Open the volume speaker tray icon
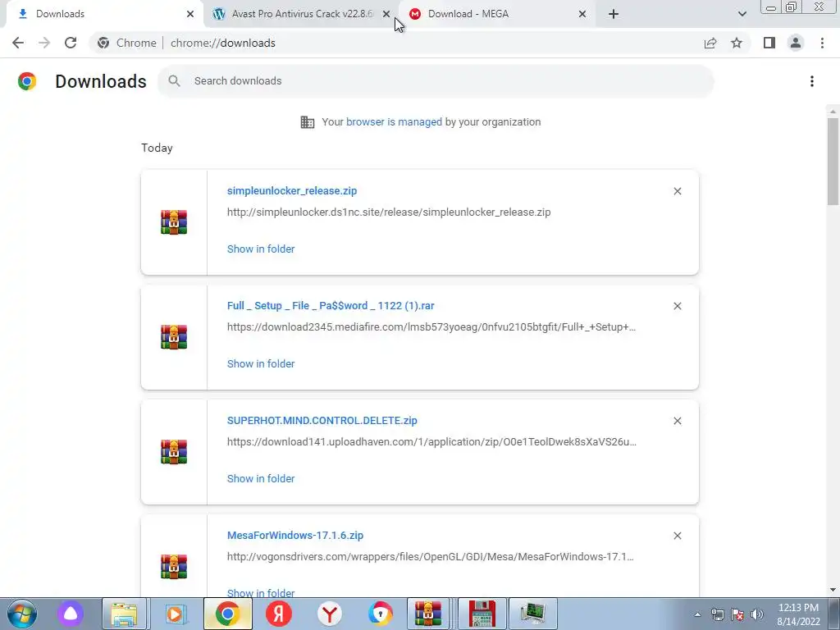 pyautogui.click(x=756, y=614)
